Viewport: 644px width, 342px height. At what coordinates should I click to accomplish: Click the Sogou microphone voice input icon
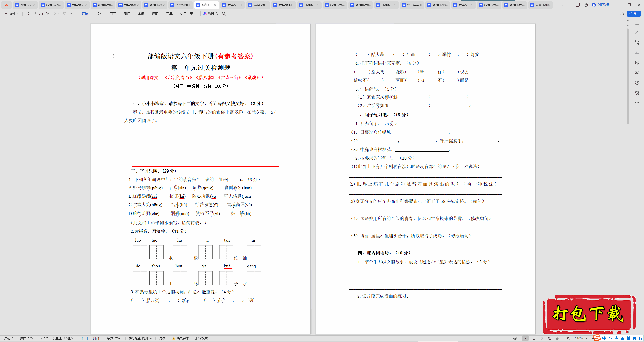pos(616,338)
